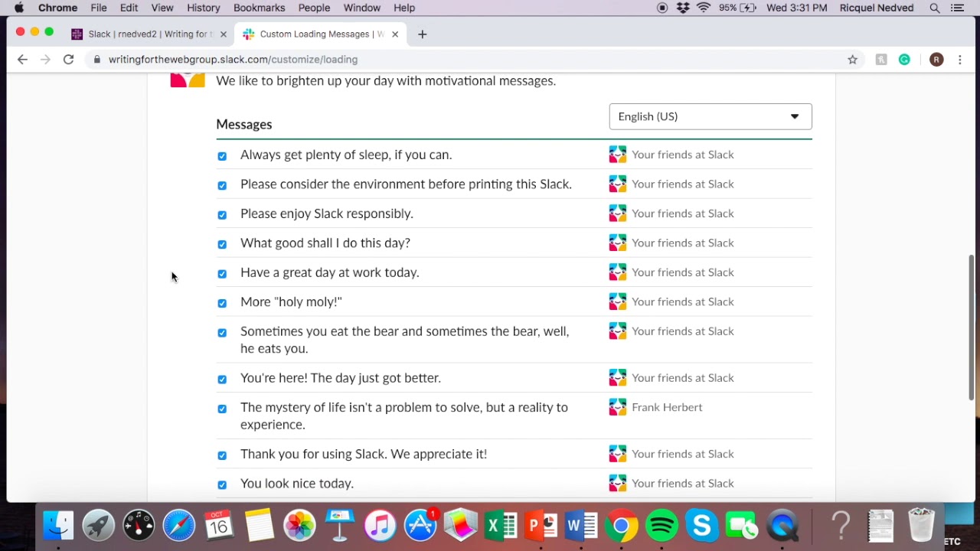Open PowerPoint in the dock
The height and width of the screenshot is (551, 980).
541,526
